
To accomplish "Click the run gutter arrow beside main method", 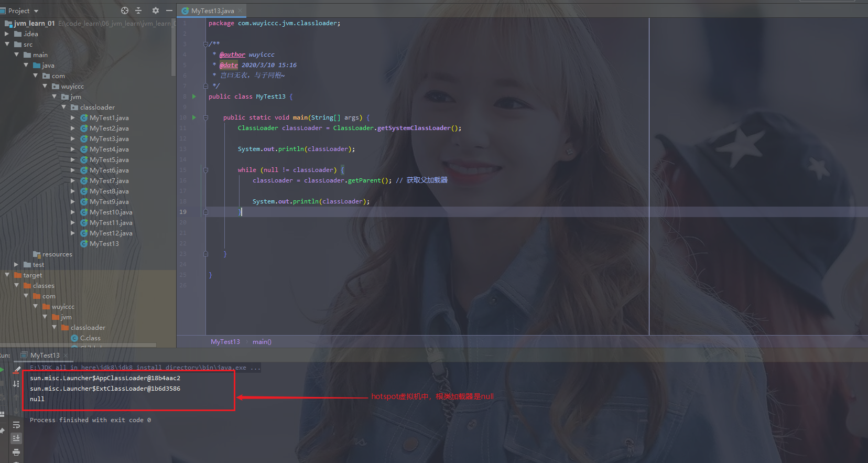I will [194, 117].
